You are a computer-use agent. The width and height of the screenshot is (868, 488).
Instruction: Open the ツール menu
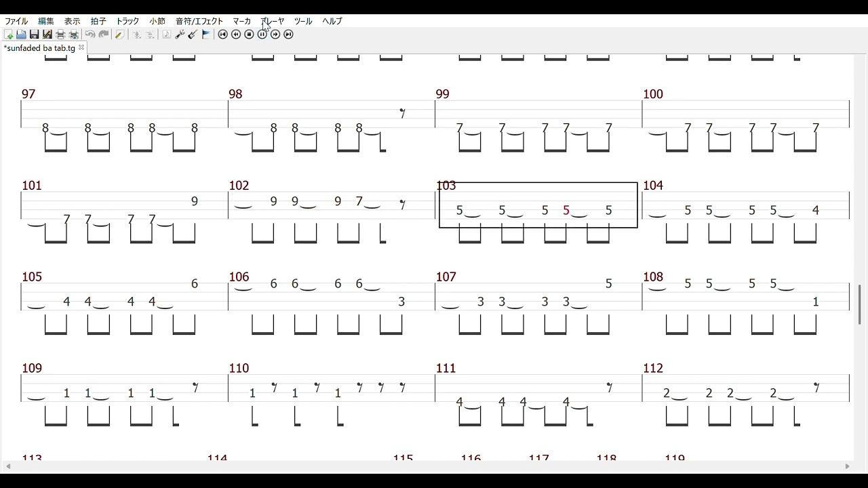pos(303,21)
